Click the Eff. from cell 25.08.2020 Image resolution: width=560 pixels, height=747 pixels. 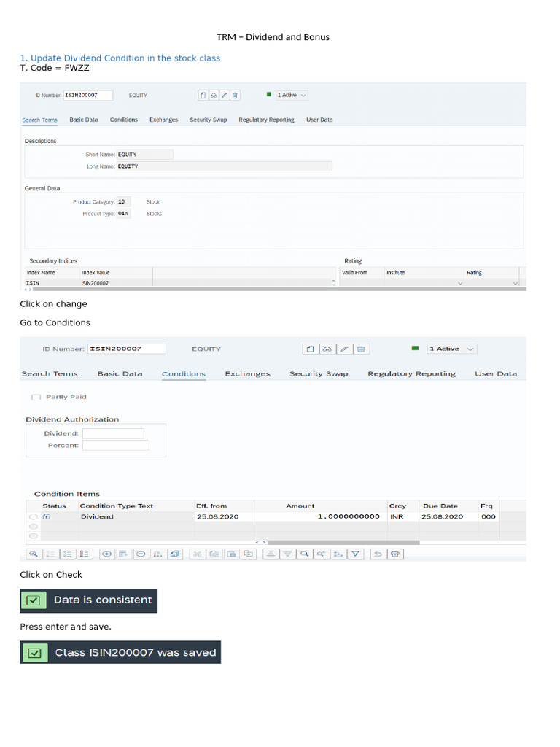[x=225, y=517]
